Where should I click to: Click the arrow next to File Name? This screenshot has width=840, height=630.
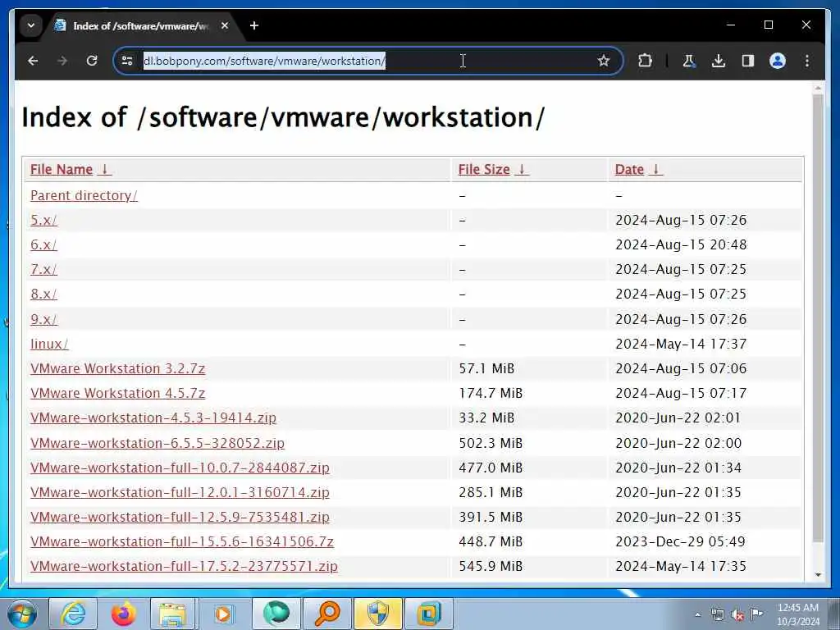(105, 169)
